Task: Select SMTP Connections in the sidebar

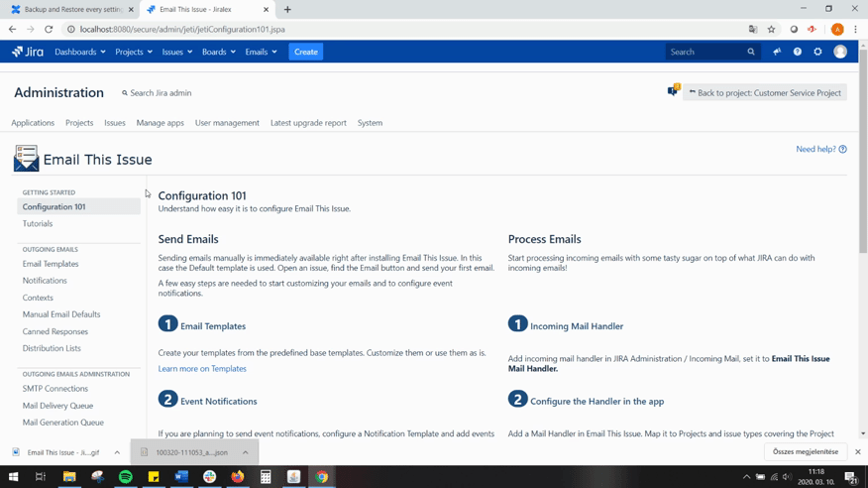Action: click(55, 388)
